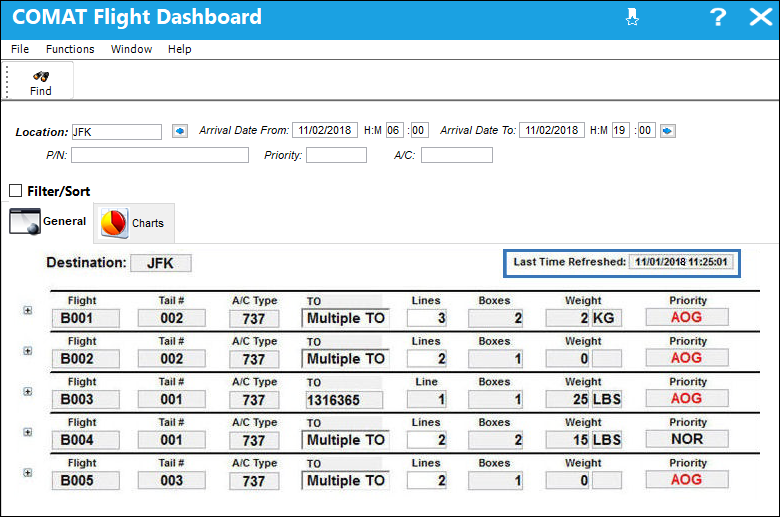This screenshot has width=780, height=517.
Task: Click the pin icon in title bar
Action: coord(632,17)
